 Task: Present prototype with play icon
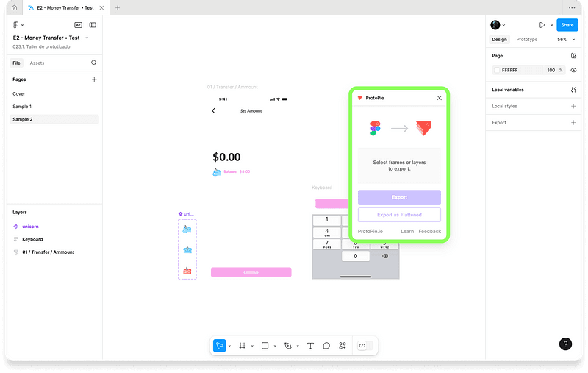point(542,25)
